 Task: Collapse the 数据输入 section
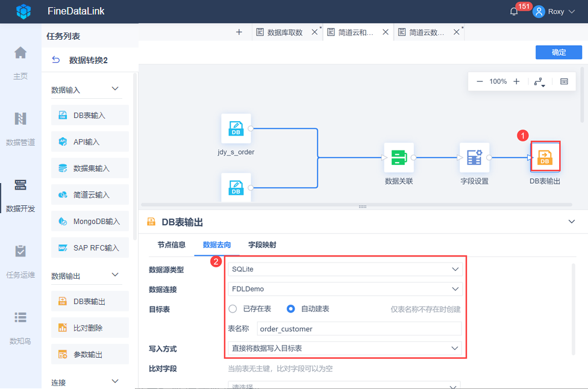coord(115,89)
